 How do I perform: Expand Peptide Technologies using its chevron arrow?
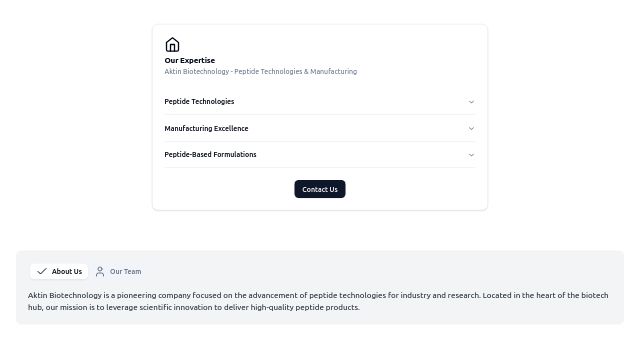coord(471,102)
